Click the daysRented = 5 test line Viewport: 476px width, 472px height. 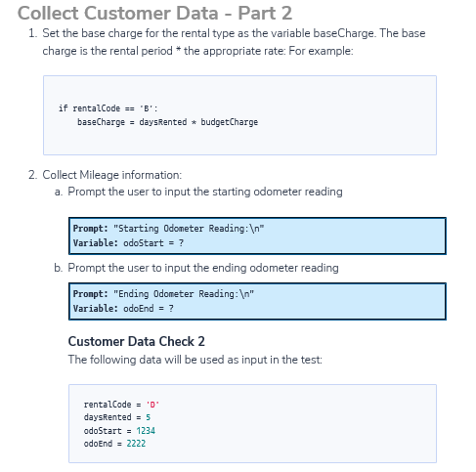(x=117, y=417)
